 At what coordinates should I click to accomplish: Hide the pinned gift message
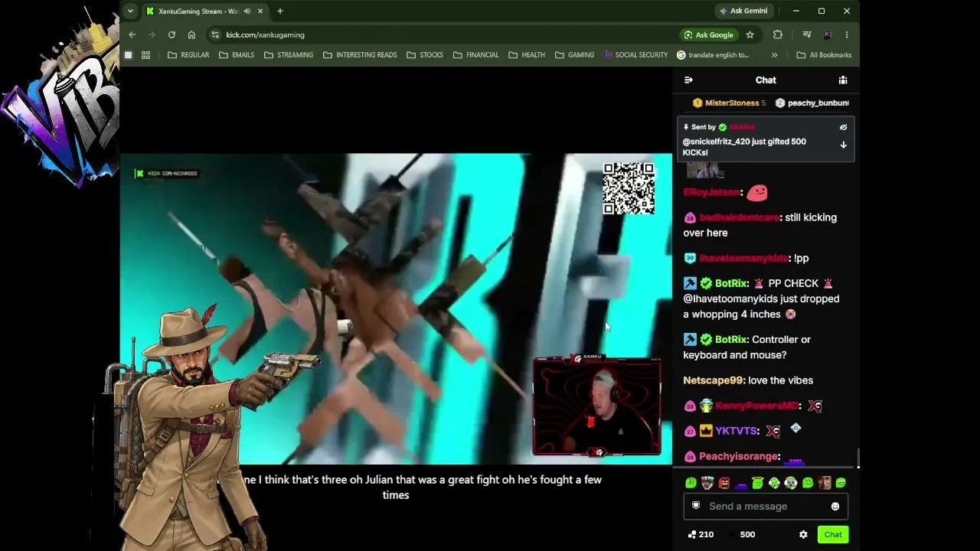pos(843,127)
